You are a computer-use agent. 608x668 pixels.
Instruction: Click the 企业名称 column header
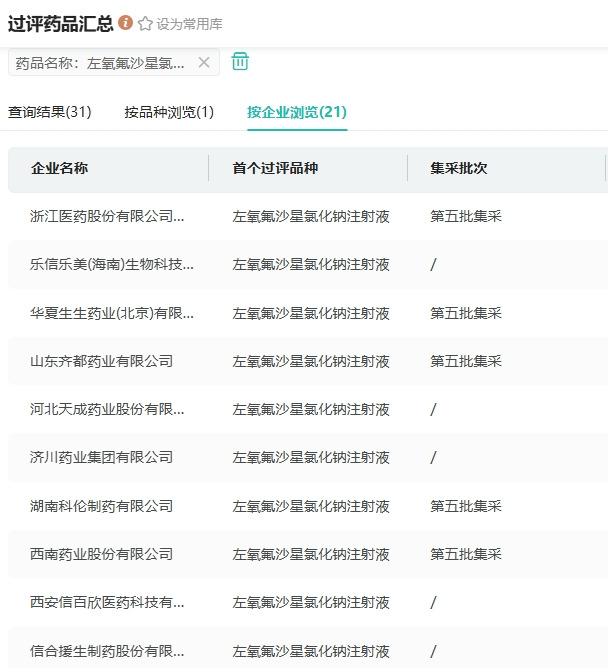coord(60,168)
